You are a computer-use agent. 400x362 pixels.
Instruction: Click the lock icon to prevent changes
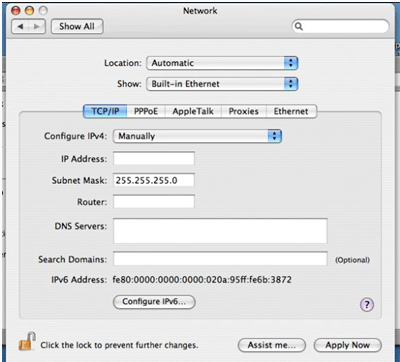(x=27, y=341)
